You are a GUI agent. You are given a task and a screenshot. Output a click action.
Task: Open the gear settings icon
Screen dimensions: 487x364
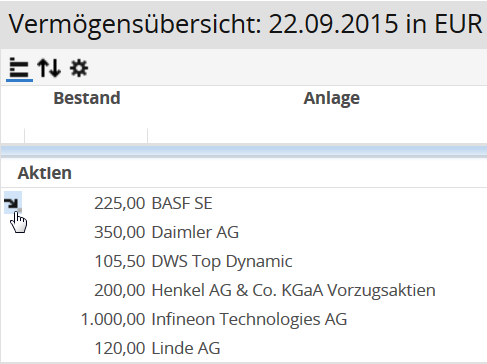point(79,68)
